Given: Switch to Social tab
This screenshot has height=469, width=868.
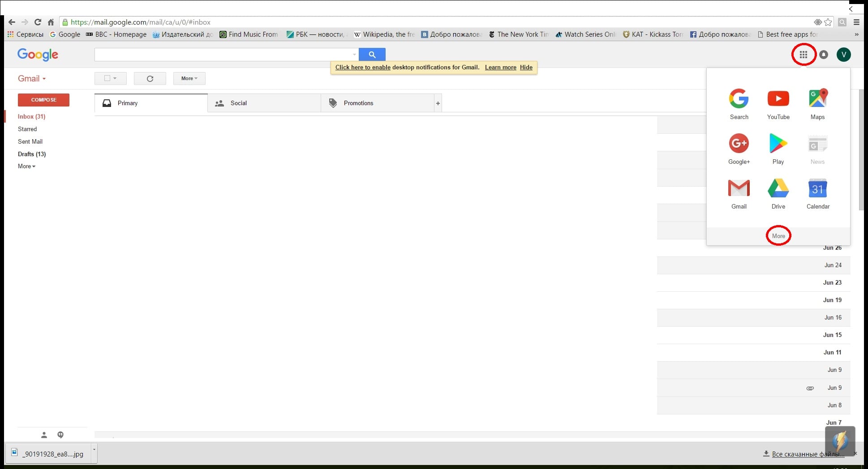Looking at the screenshot, I should [264, 103].
